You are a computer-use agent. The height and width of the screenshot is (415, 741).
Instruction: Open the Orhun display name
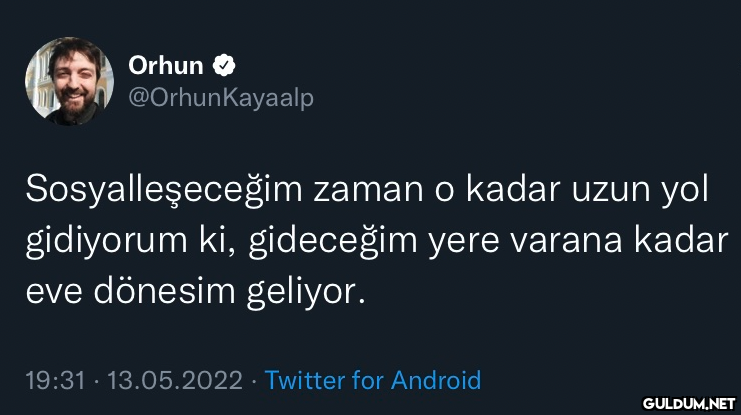[166, 66]
